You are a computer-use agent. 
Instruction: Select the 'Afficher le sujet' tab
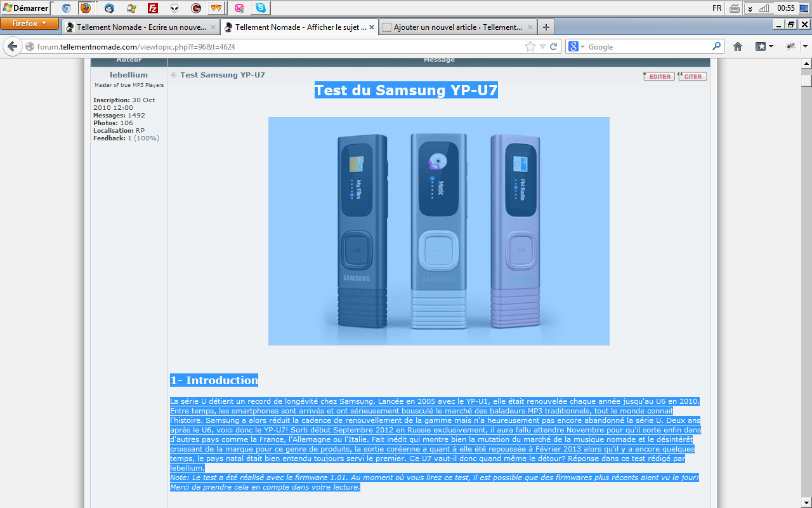click(301, 27)
